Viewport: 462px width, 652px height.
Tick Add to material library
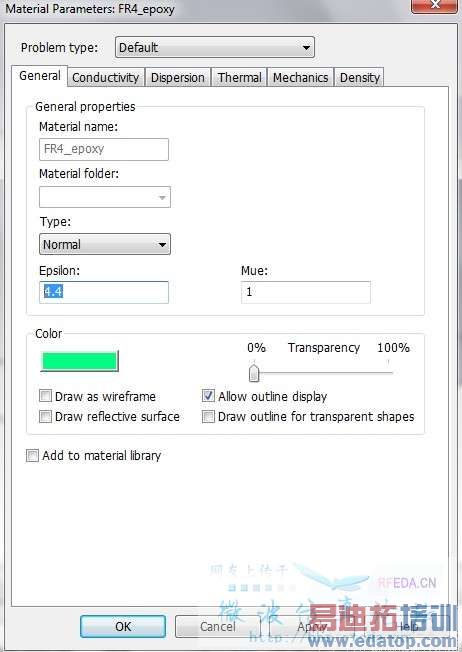(x=32, y=455)
